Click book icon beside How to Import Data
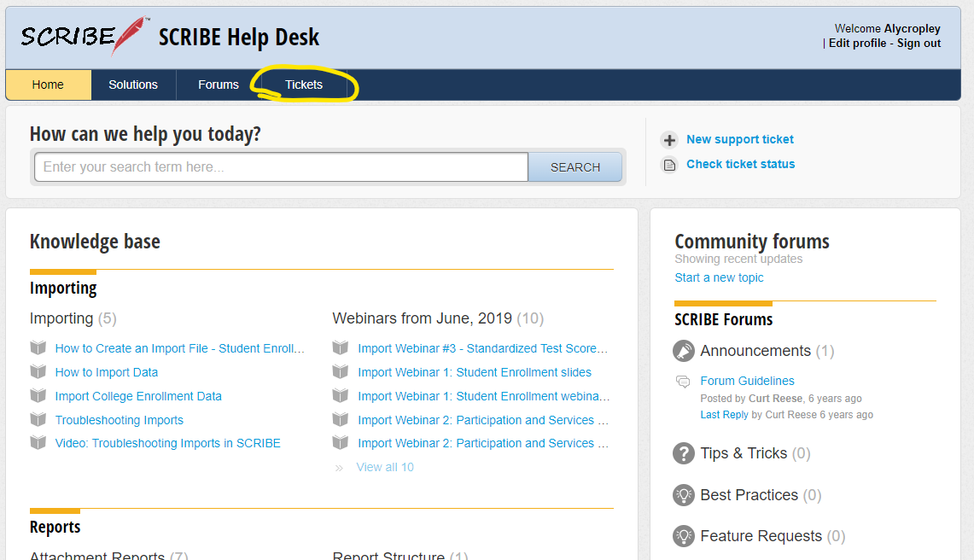The image size is (974, 560). click(38, 371)
